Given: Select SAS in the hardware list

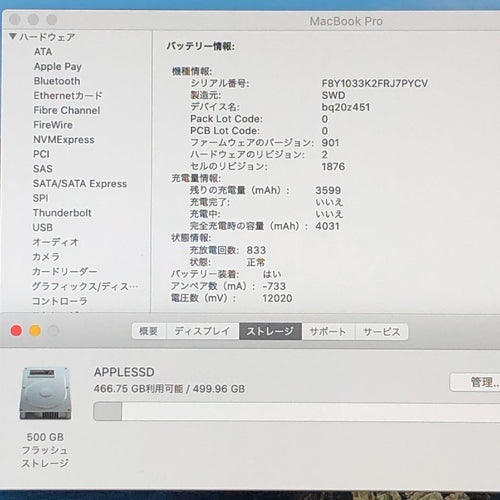Looking at the screenshot, I should (43, 169).
